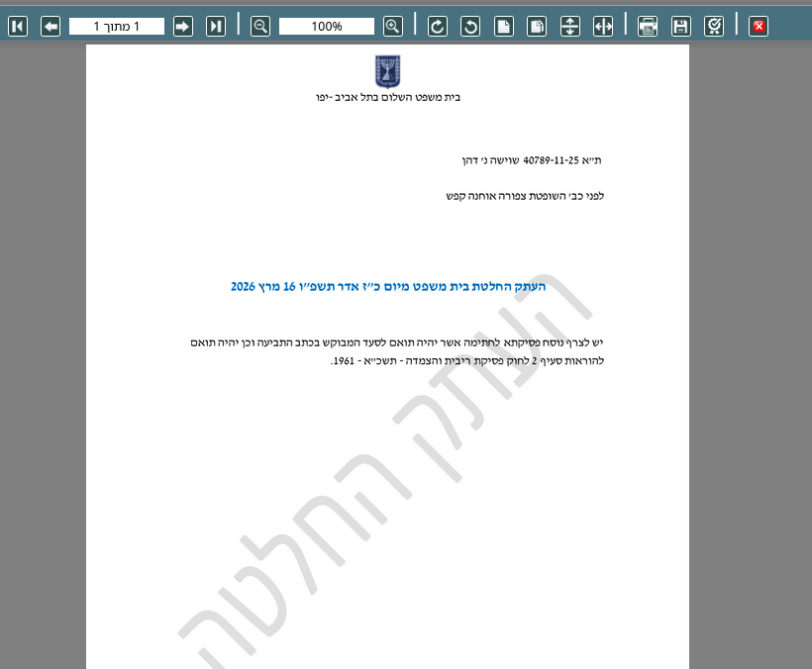Screen dimensions: 812x669
Task: Switch to multiple pages view
Action: click(x=537, y=26)
